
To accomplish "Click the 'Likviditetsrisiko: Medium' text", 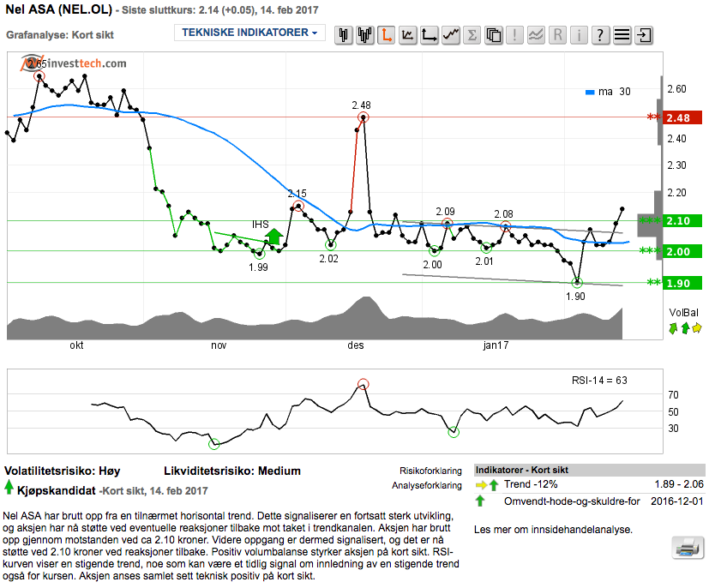I will tap(232, 471).
